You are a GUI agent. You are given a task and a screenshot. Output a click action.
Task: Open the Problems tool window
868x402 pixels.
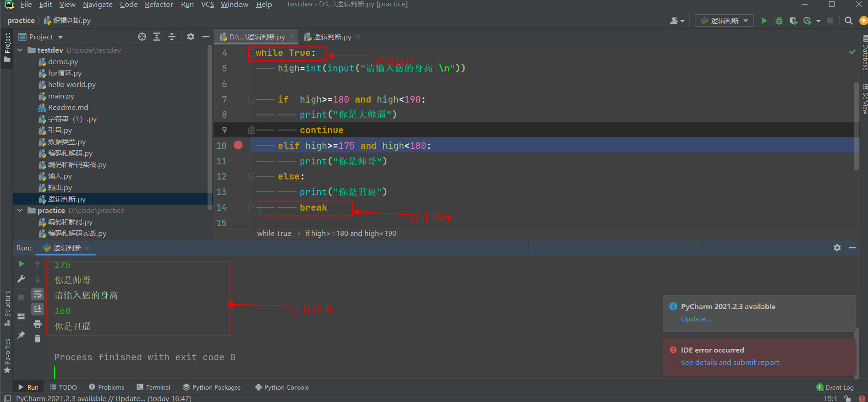(106, 387)
